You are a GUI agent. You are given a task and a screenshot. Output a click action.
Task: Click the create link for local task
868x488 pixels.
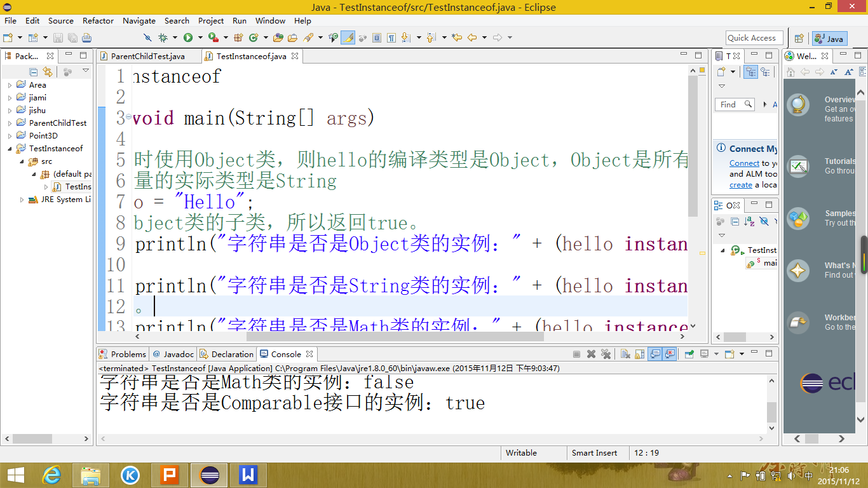(x=741, y=185)
